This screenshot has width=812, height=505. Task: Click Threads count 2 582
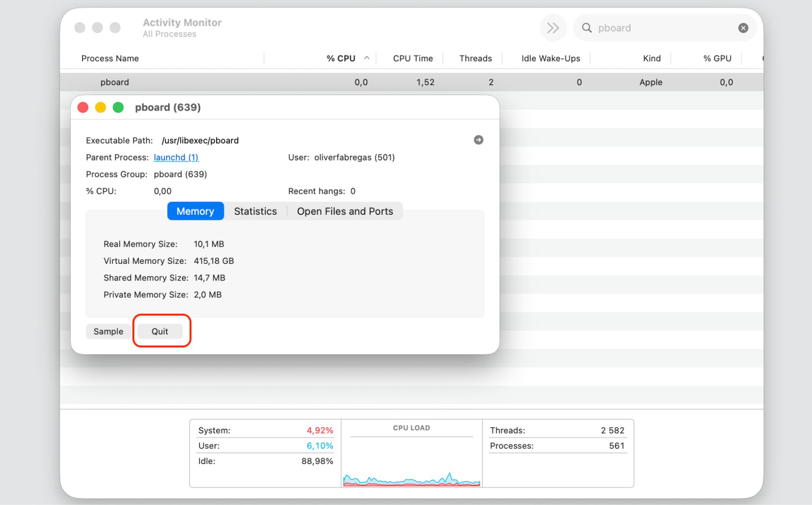(x=613, y=430)
